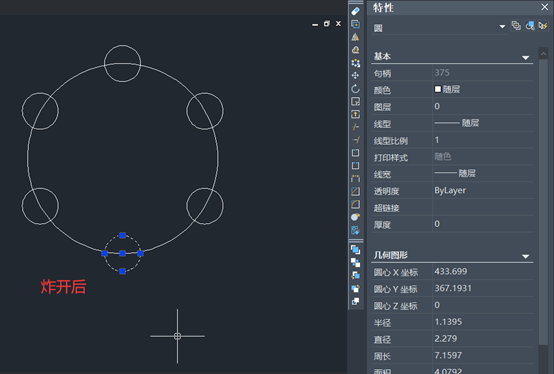Click the 直径 value 2.279
The width and height of the screenshot is (554, 374).
pyautogui.click(x=446, y=339)
